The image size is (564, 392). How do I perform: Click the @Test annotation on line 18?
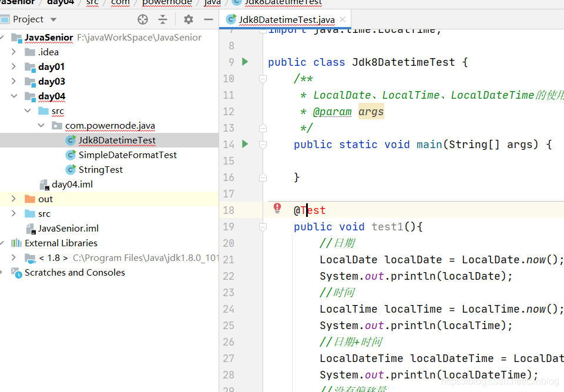pos(310,210)
